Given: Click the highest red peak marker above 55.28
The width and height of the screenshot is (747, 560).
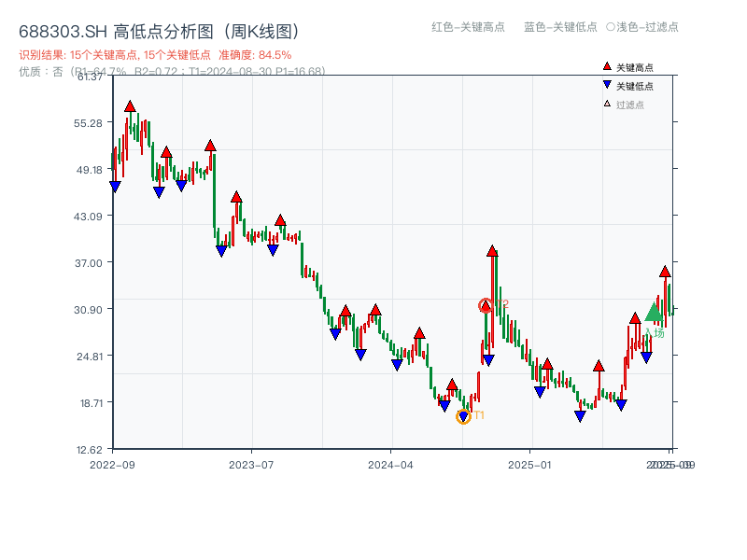Looking at the screenshot, I should [x=130, y=106].
